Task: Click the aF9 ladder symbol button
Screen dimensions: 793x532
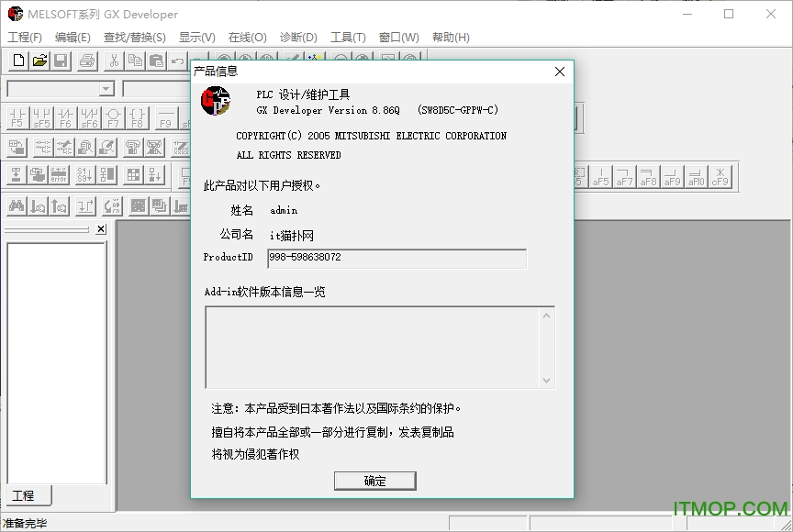Action: coord(672,177)
